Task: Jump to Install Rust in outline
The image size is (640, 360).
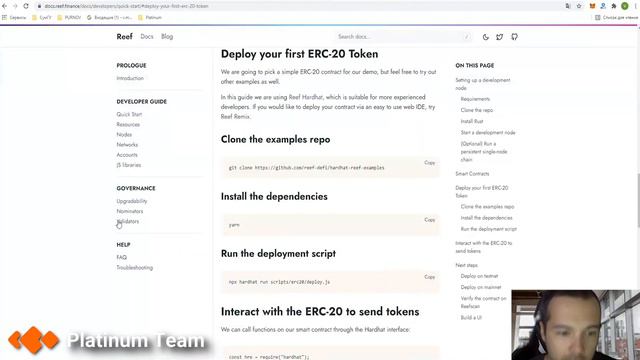Action: click(x=472, y=121)
